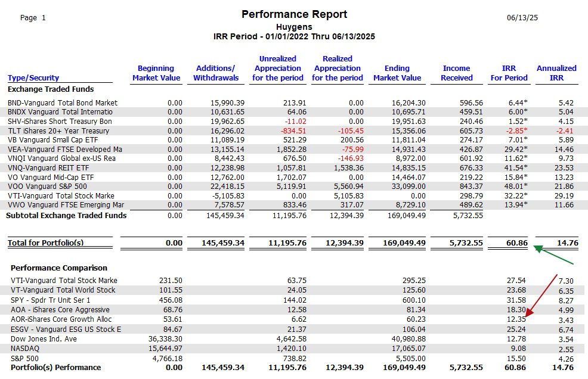The width and height of the screenshot is (588, 379).
Task: Click the Additions/Withdrawals column header
Action: click(x=216, y=73)
